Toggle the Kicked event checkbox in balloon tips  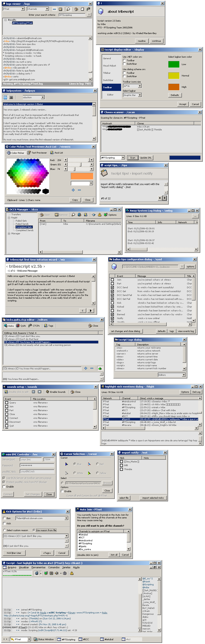tap(112, 307)
